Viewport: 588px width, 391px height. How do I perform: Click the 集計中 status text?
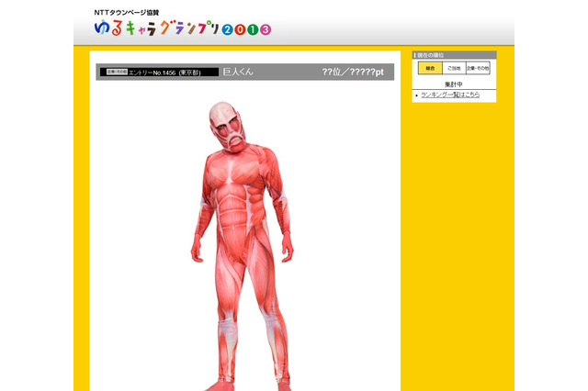[454, 84]
